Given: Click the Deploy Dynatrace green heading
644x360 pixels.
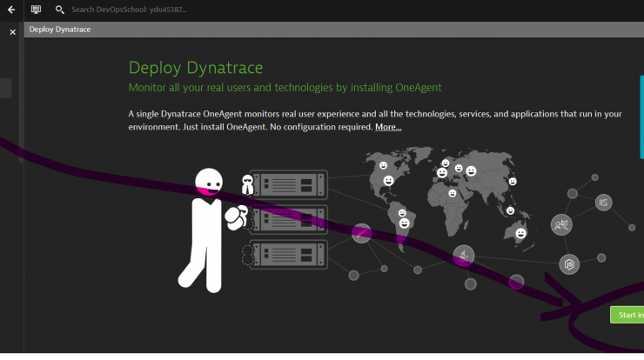Looking at the screenshot, I should tap(196, 68).
